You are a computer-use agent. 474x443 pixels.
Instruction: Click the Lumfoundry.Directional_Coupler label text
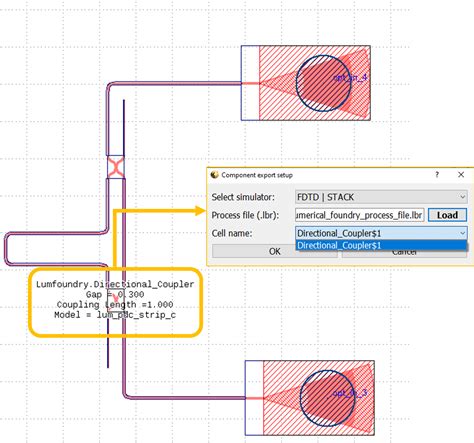[115, 284]
